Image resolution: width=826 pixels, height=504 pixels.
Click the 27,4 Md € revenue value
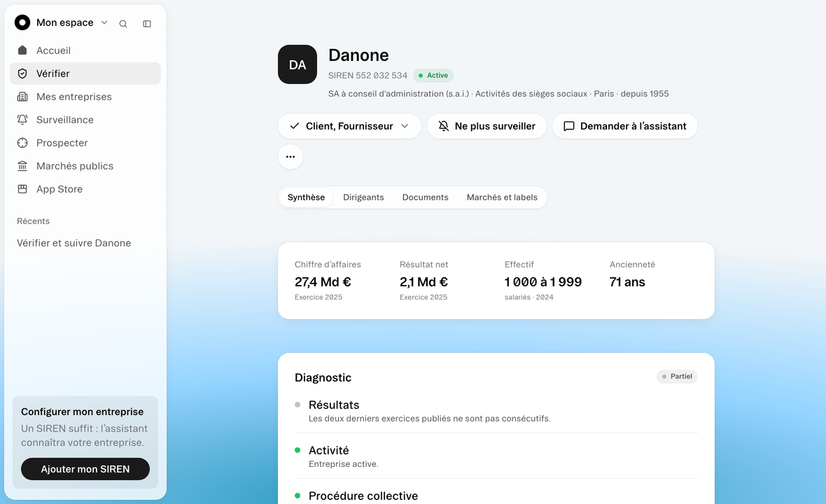point(323,282)
